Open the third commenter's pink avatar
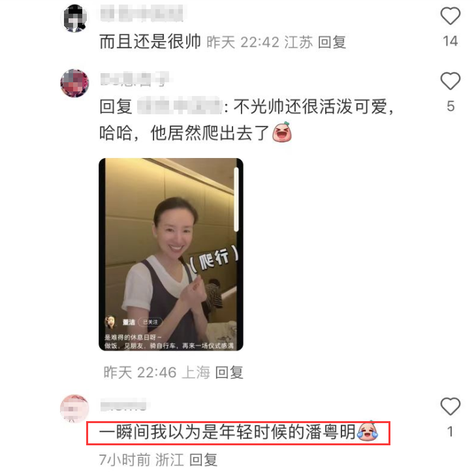The width and height of the screenshot is (474, 476). 74,408
